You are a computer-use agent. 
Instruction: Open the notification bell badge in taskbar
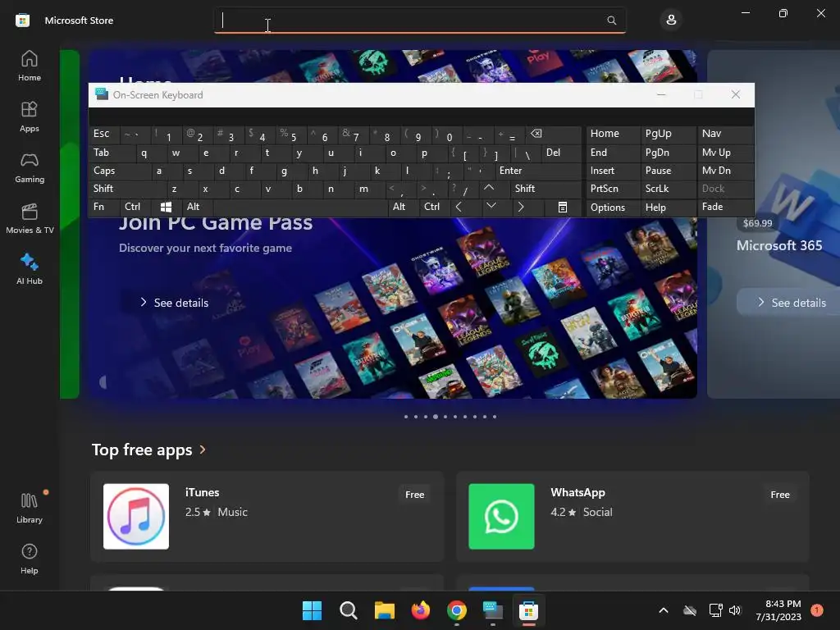click(817, 610)
